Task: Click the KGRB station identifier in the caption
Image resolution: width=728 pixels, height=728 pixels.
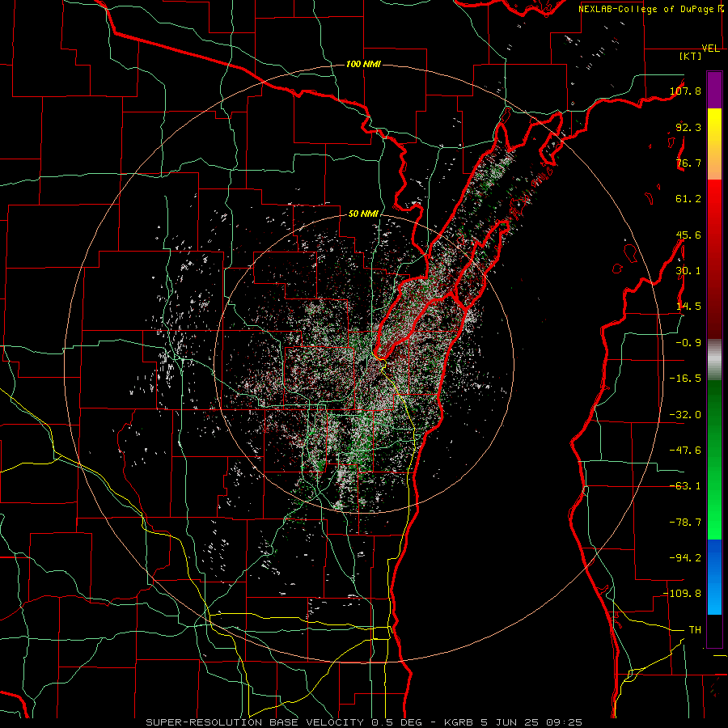Action: [459, 722]
